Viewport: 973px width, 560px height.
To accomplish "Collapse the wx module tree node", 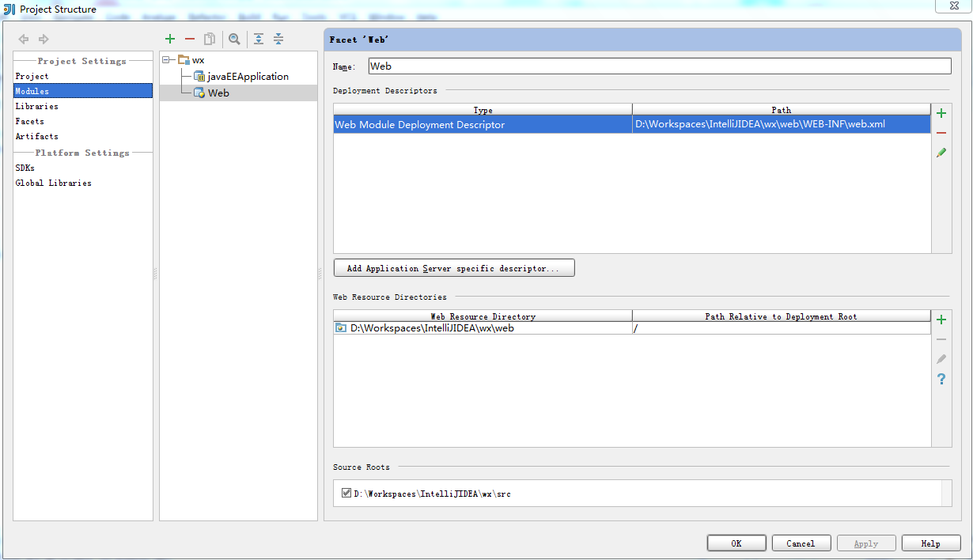I will coord(166,59).
